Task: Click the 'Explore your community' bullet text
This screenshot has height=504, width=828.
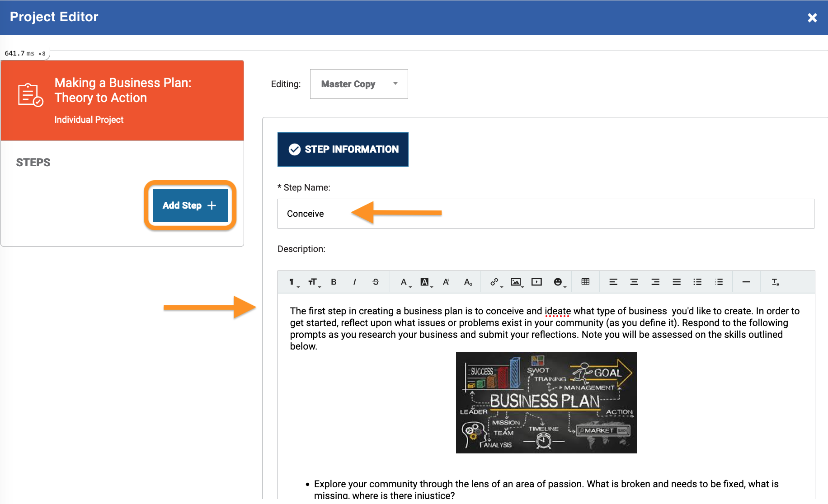Action: (546, 490)
